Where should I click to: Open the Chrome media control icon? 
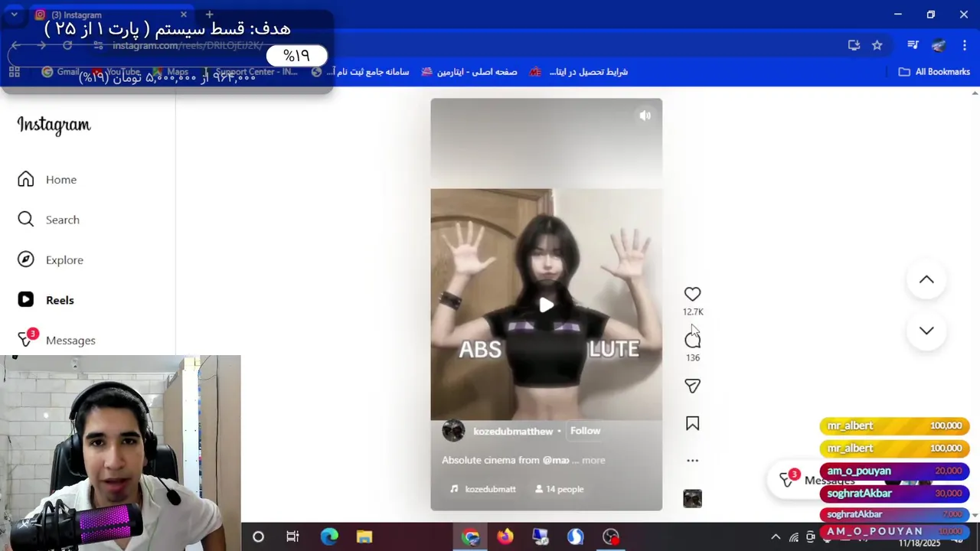click(913, 45)
